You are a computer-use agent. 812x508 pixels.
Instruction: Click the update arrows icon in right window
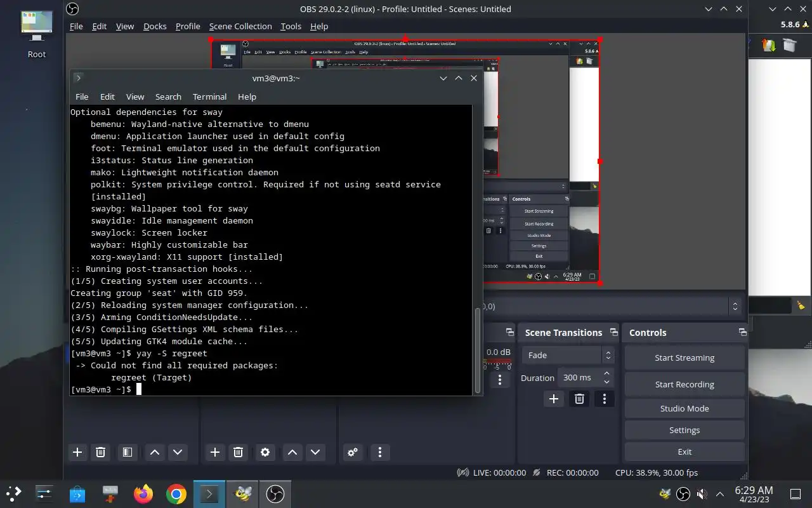(769, 45)
